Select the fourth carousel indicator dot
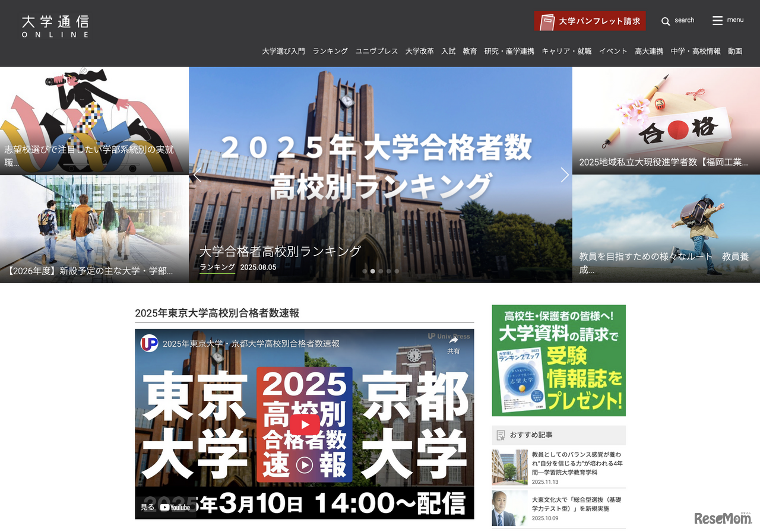 pyautogui.click(x=388, y=271)
